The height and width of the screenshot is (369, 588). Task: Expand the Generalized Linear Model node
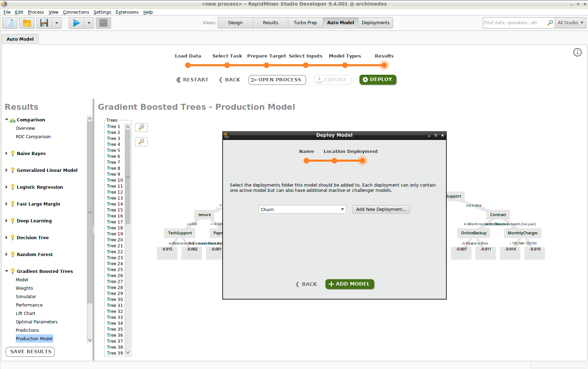6,170
